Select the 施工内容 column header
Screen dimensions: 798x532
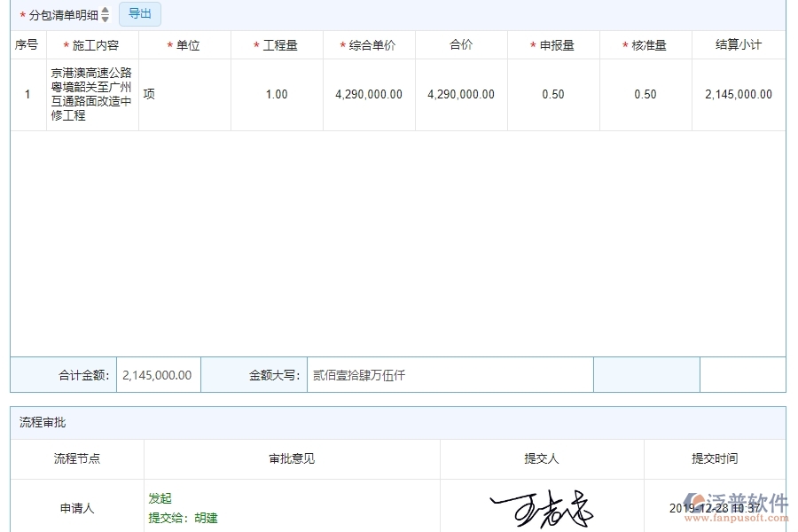91,44
